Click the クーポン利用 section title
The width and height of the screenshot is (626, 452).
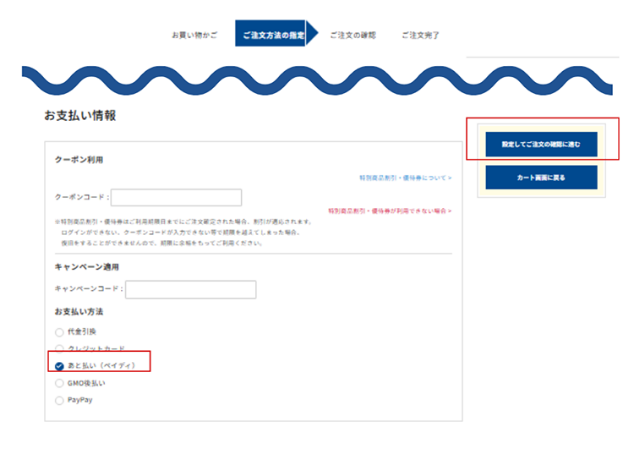pos(79,160)
